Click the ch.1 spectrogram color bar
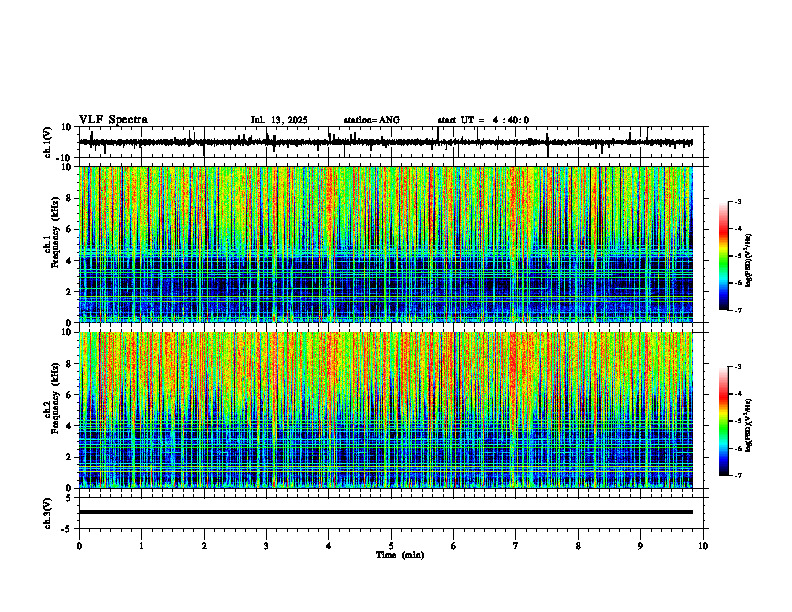 (x=724, y=256)
